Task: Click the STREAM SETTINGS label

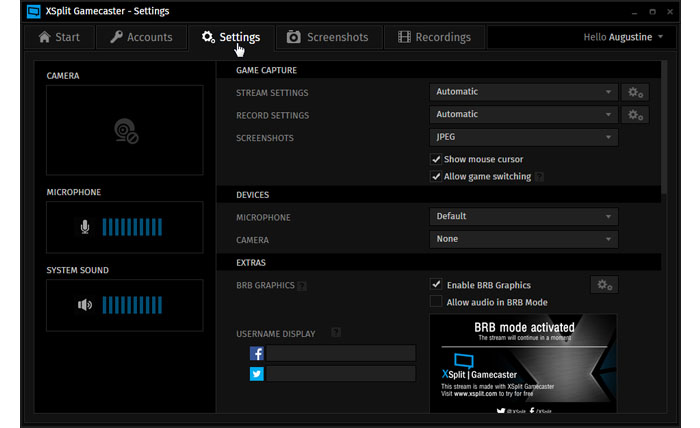Action: [x=272, y=93]
